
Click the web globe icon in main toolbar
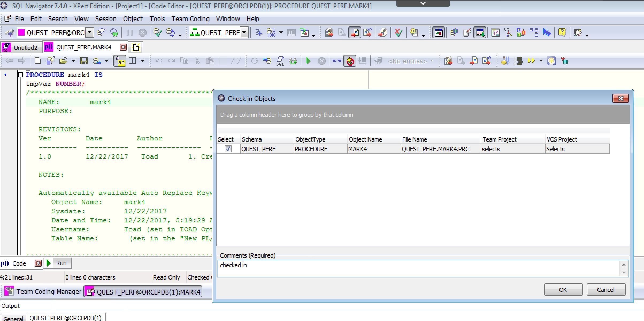tap(114, 33)
